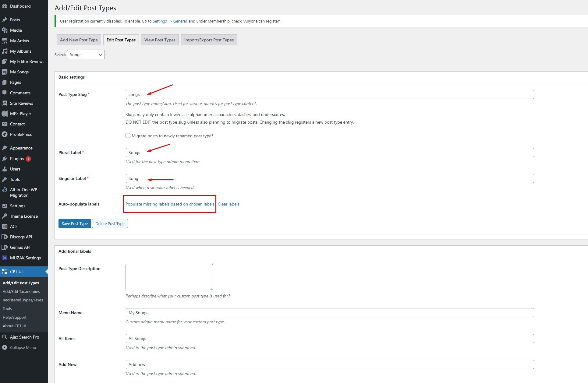Click the Theme License key icon
Viewport: 588px width, 383px height.
click(5, 216)
